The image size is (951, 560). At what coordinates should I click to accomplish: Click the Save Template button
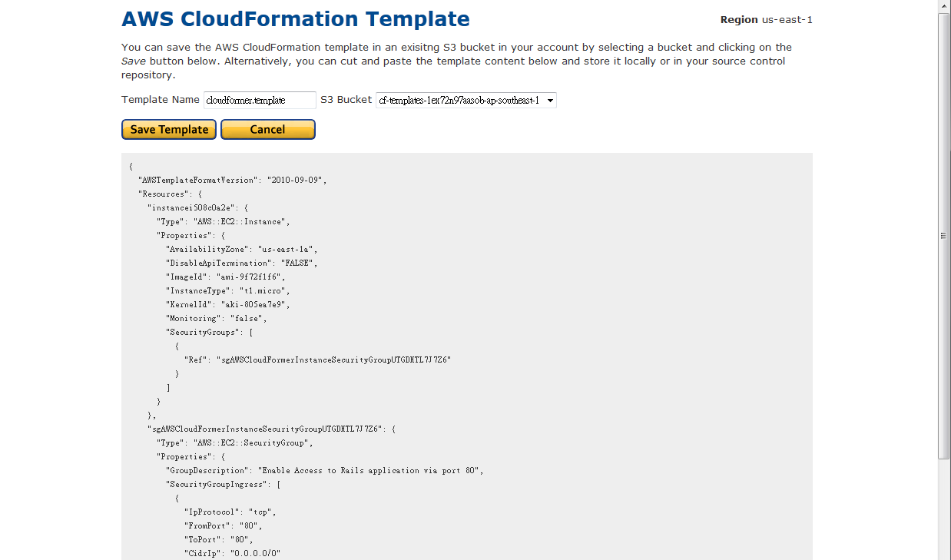click(x=169, y=129)
